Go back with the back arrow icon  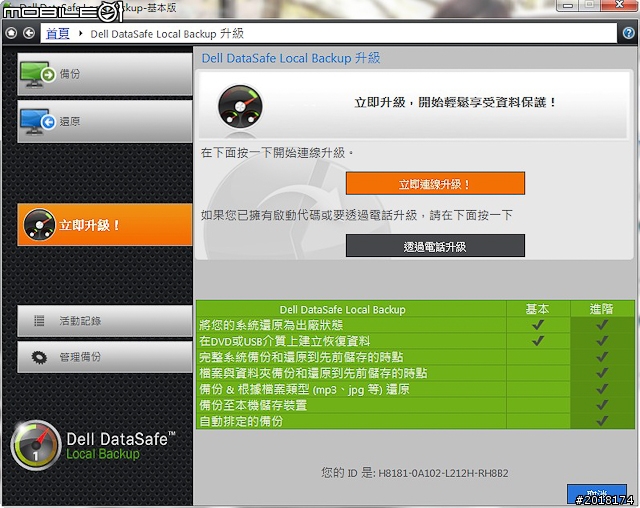point(29,33)
